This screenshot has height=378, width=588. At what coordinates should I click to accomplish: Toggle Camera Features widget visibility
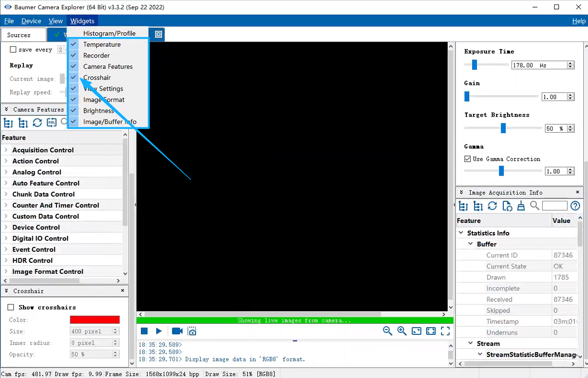point(108,66)
